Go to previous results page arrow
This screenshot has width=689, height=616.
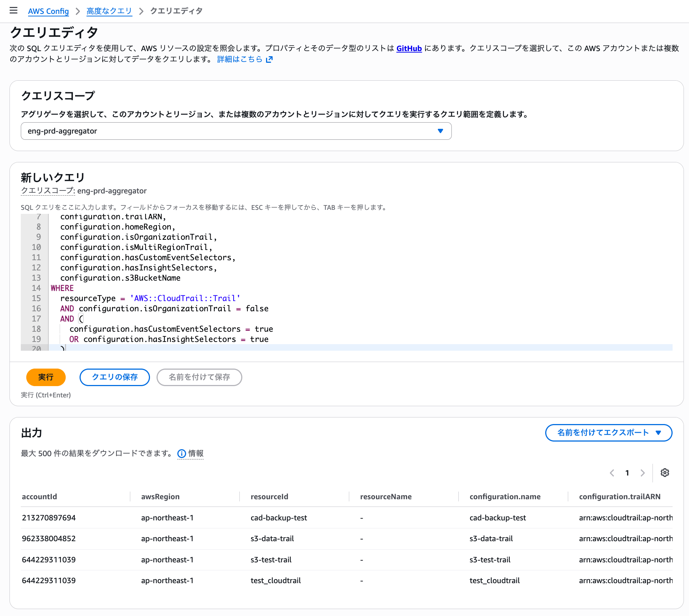pos(612,473)
